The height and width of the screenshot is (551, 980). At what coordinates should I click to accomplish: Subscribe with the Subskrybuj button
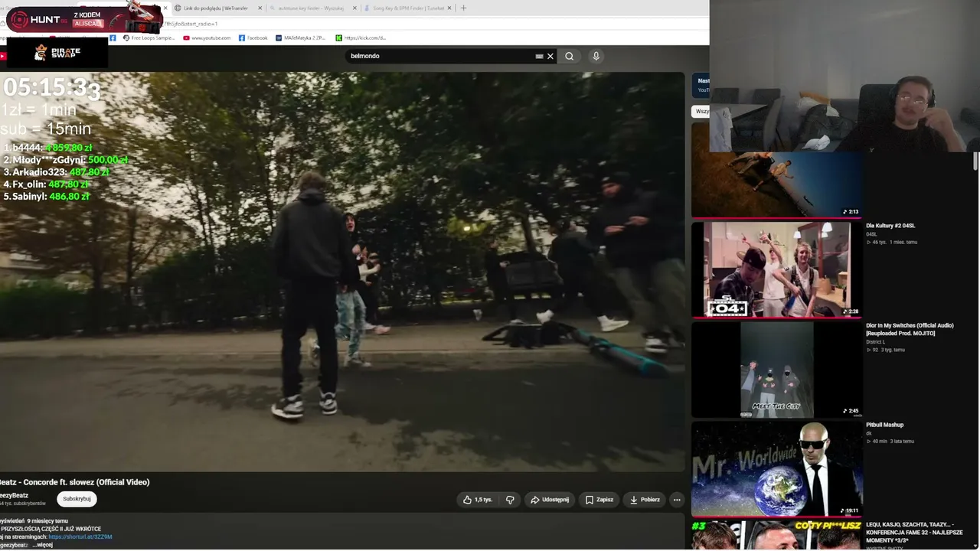tap(77, 499)
